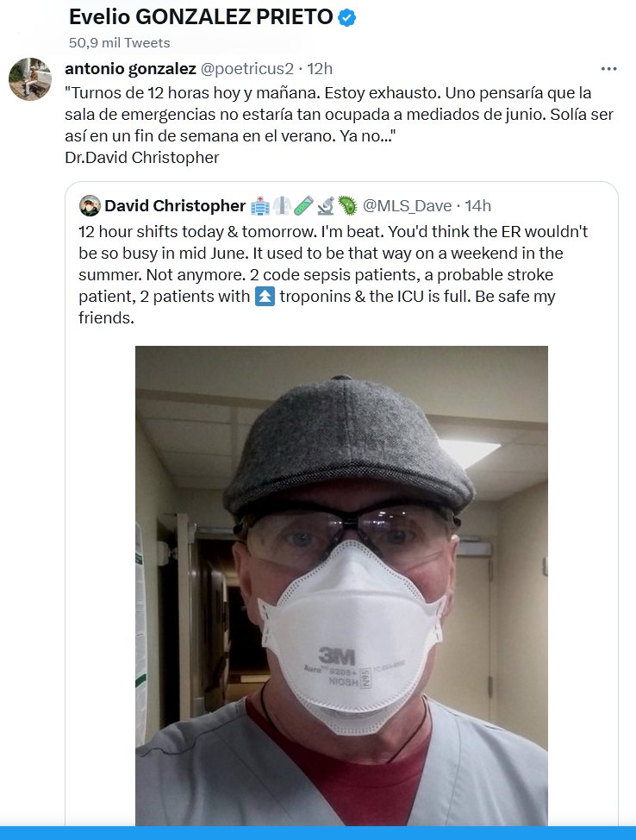Click the green microbe emoji
Image resolution: width=636 pixels, height=840 pixels.
tap(347, 206)
